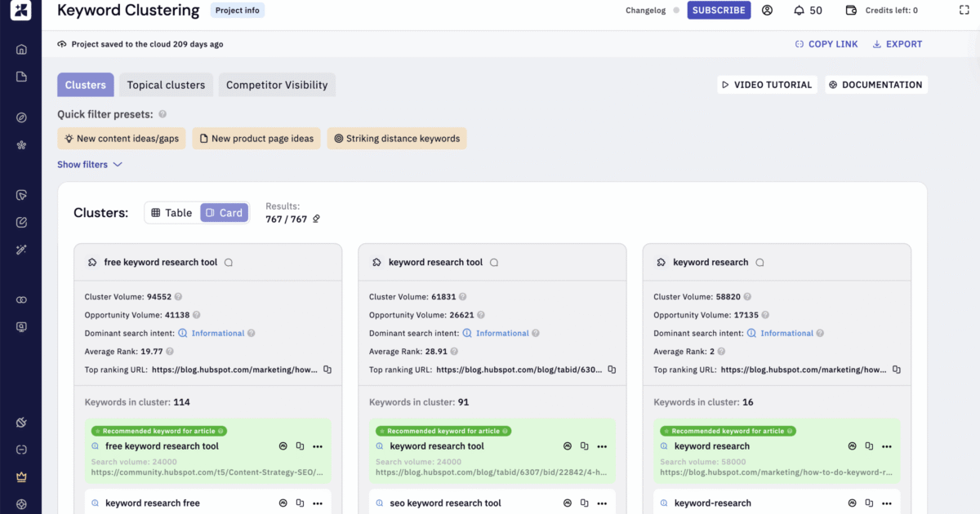Click search icon next to keyword research title

pos(759,263)
